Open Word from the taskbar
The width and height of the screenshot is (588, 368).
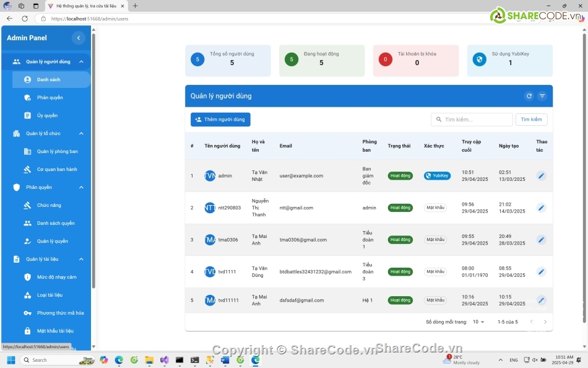point(225,360)
